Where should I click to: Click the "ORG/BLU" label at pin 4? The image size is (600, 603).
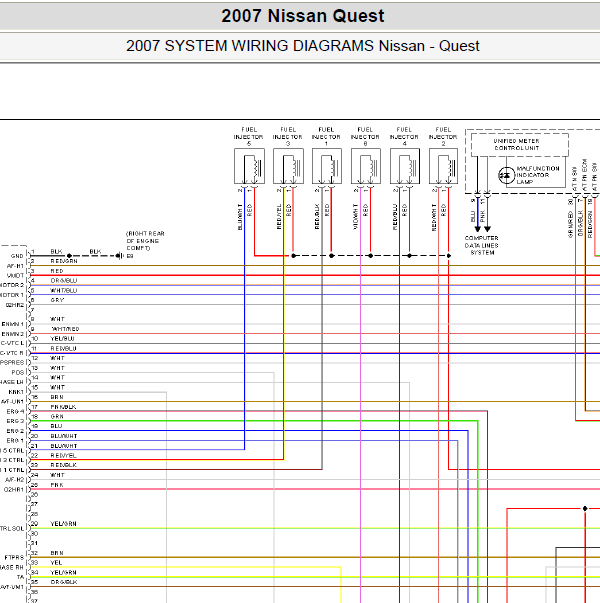coord(64,281)
